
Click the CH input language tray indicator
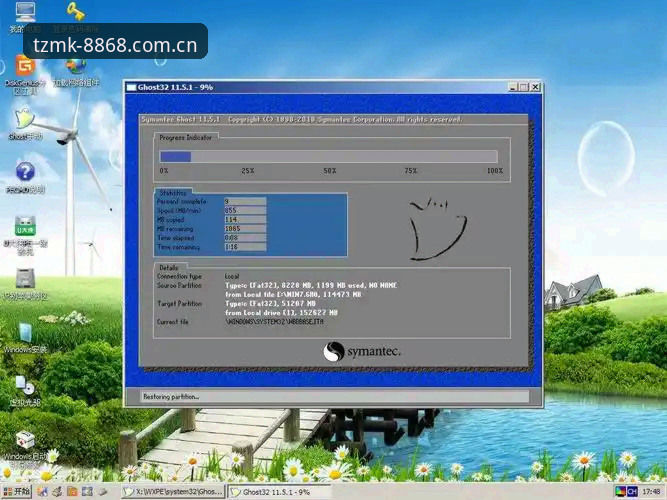click(x=632, y=491)
